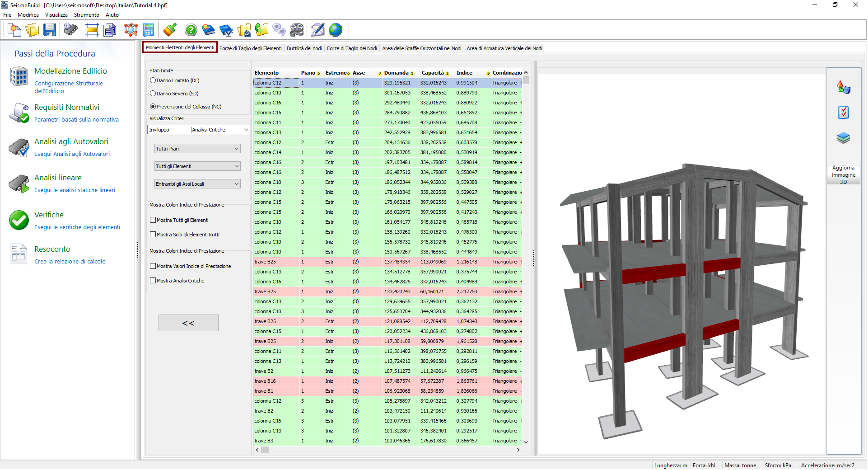
Task: Click the green question mark help icon
Action: point(191,30)
